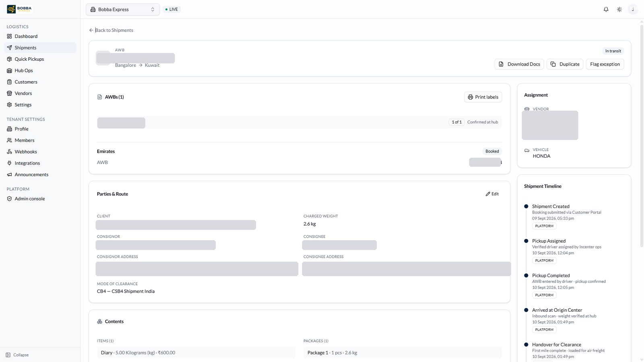Screen dimensions: 644x362
Task: Click Pickup Assigned timeline marker
Action: coord(526,241)
